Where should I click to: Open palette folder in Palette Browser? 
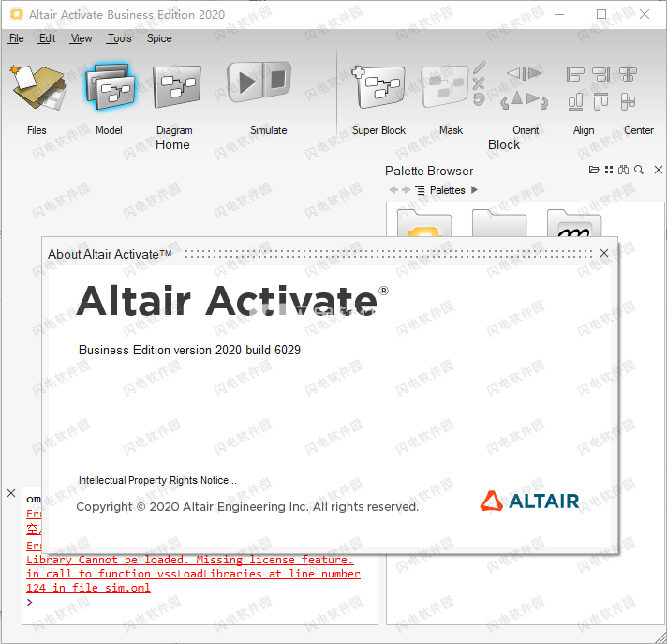(594, 170)
